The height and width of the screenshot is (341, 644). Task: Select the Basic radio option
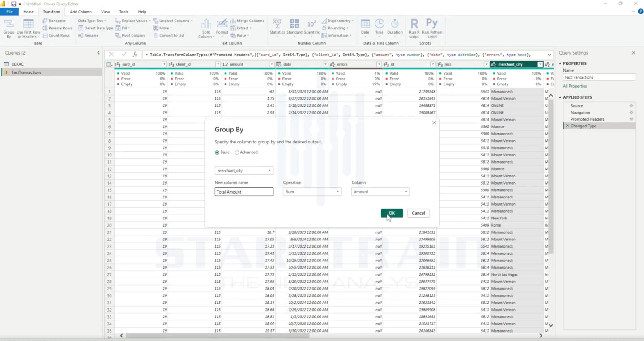click(x=217, y=152)
